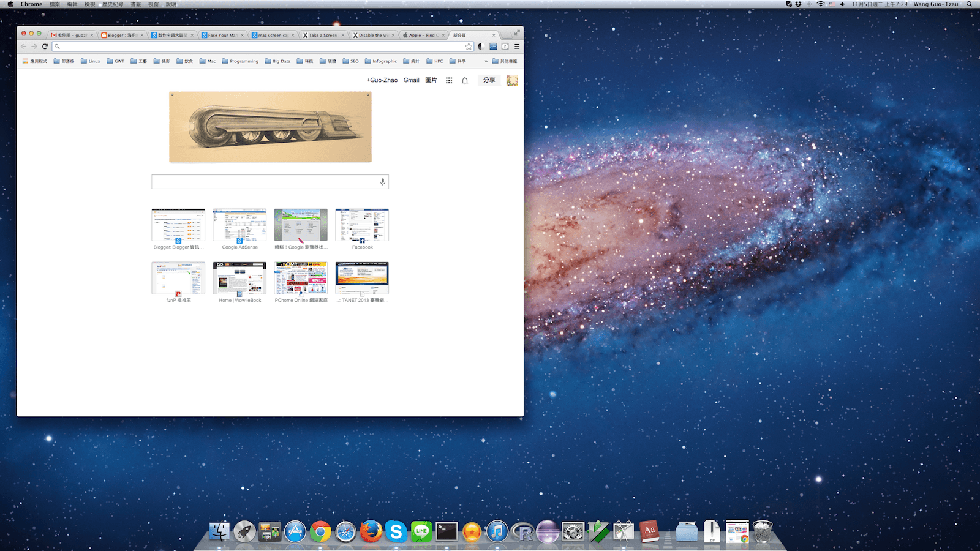This screenshot has width=980, height=551.
Task: Show hidden bookmarks overflow chevron
Action: 486,61
